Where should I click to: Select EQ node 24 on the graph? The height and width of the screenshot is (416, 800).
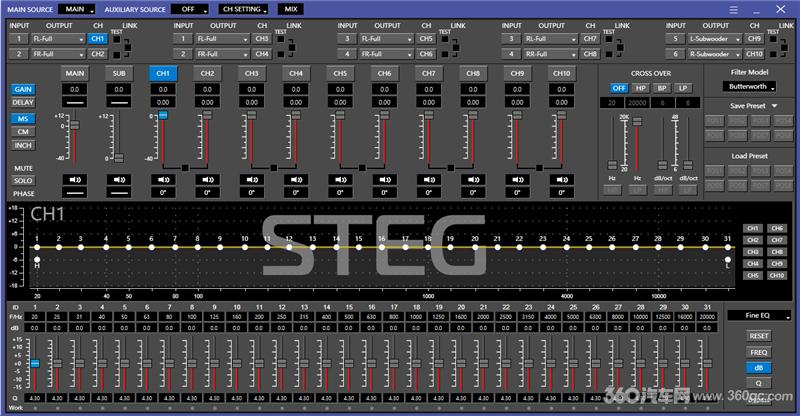[566, 248]
